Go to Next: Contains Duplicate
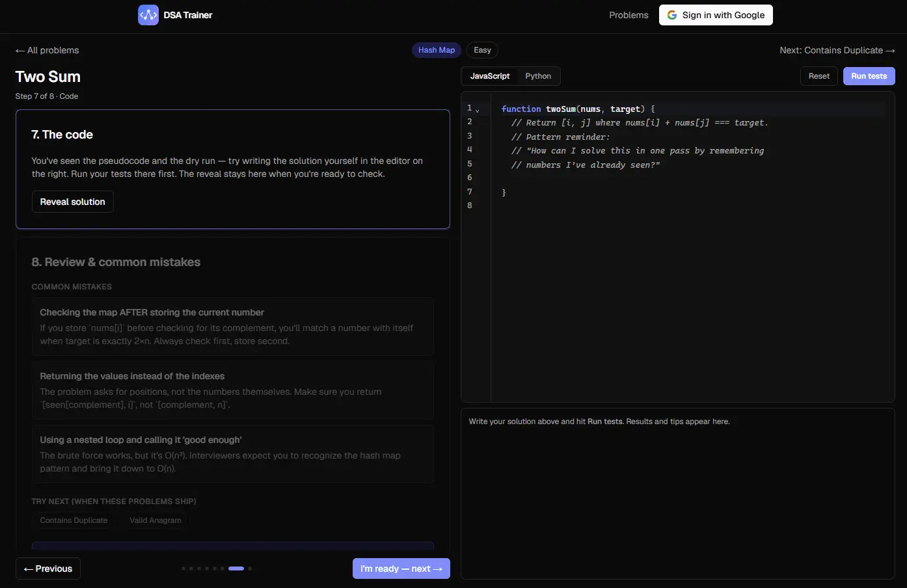907x588 pixels. pyautogui.click(x=837, y=50)
